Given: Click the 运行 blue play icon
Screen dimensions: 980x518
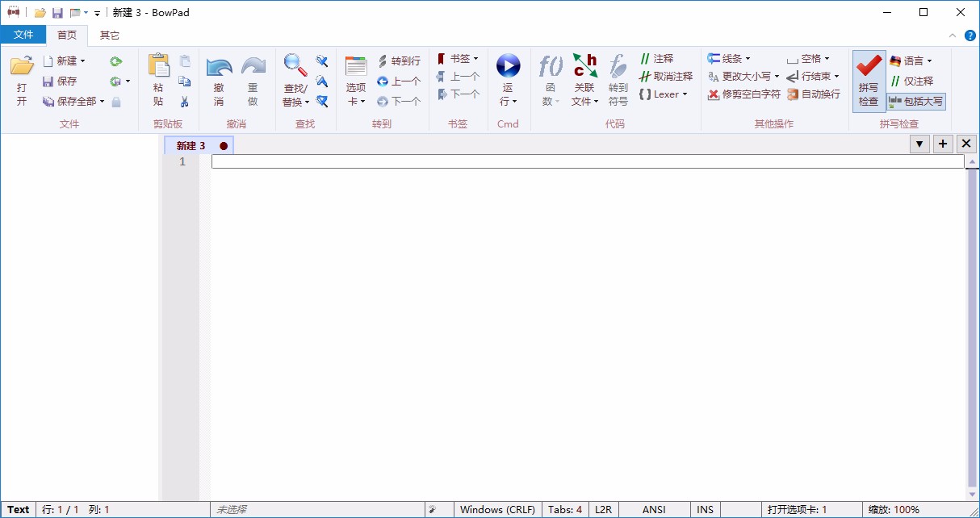Looking at the screenshot, I should coord(508,65).
